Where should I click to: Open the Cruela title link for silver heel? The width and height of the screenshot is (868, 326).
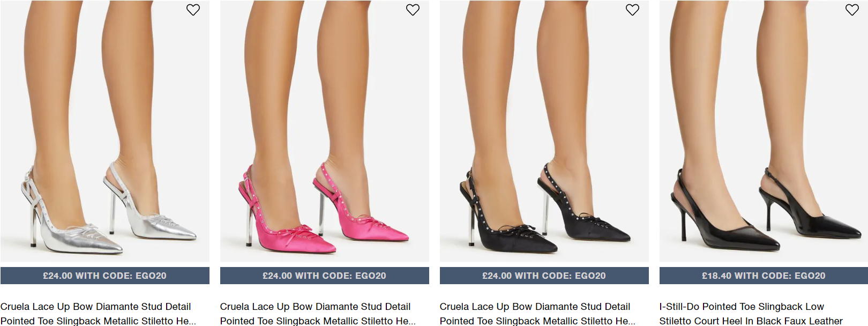98,314
